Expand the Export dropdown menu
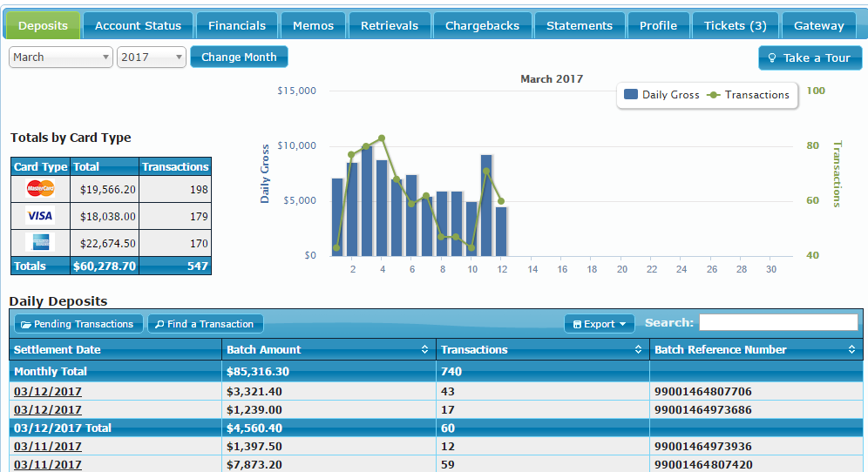This screenshot has width=868, height=472. pos(600,324)
